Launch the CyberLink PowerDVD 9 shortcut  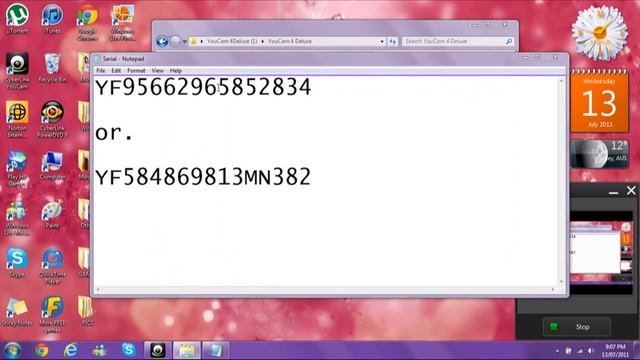pyautogui.click(x=52, y=119)
